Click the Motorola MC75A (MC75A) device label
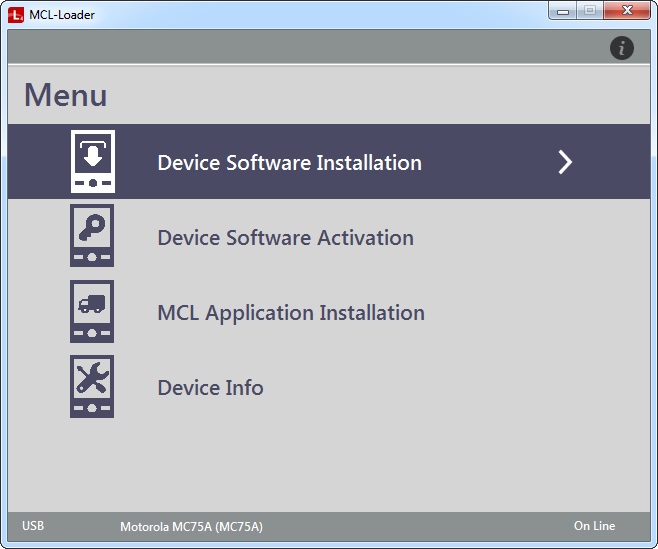 191,526
